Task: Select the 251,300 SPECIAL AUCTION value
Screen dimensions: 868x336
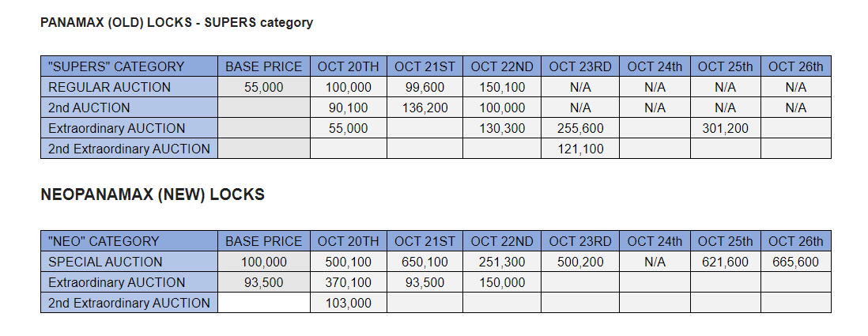Action: 502,262
